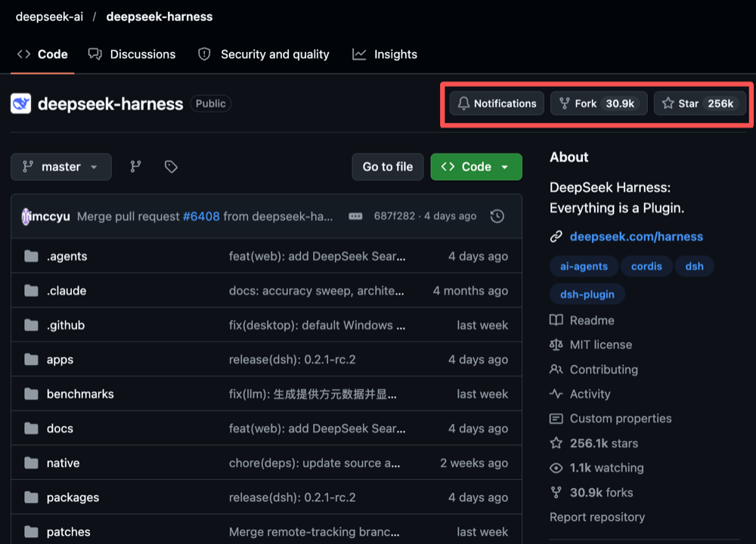The width and height of the screenshot is (756, 544).
Task: Open the 1.1k watching link
Action: [x=606, y=468]
